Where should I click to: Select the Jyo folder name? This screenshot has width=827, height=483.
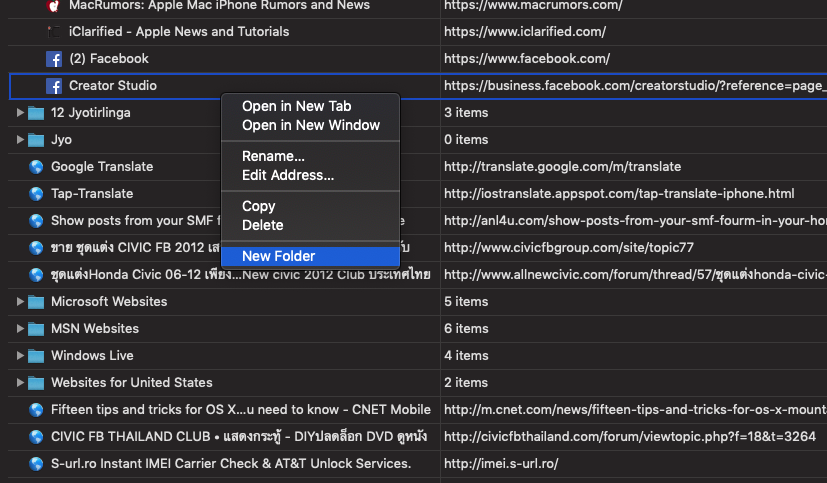(61, 140)
